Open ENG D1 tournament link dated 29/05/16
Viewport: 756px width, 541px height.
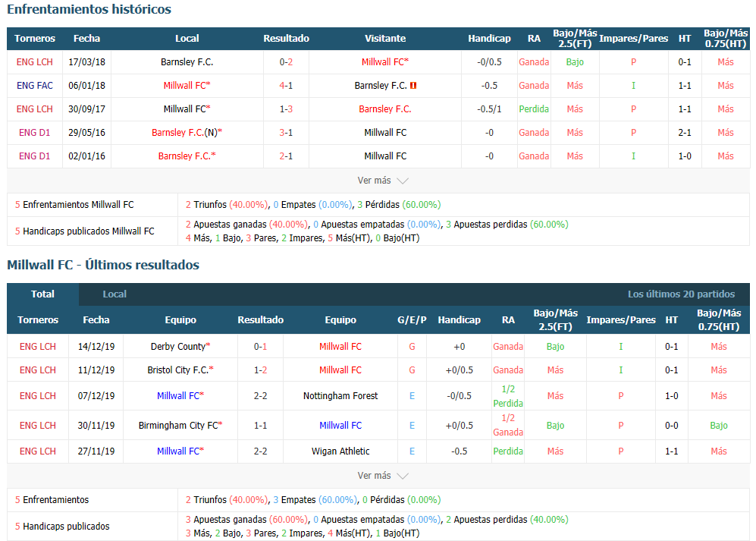[35, 132]
